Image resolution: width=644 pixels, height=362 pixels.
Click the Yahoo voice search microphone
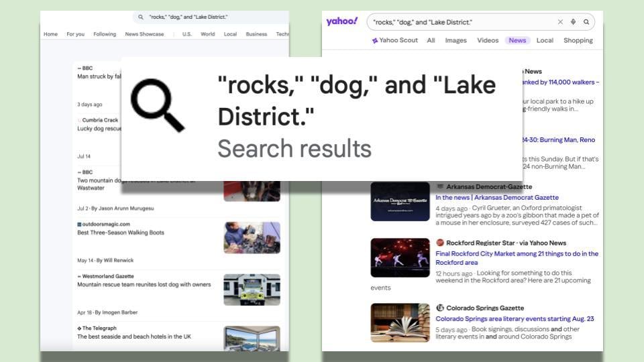[573, 22]
